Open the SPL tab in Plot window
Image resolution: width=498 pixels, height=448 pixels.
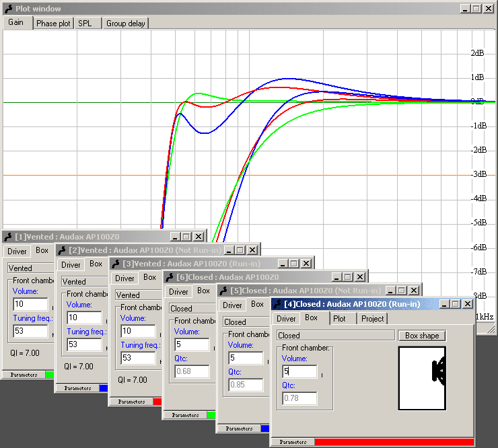(x=88, y=24)
